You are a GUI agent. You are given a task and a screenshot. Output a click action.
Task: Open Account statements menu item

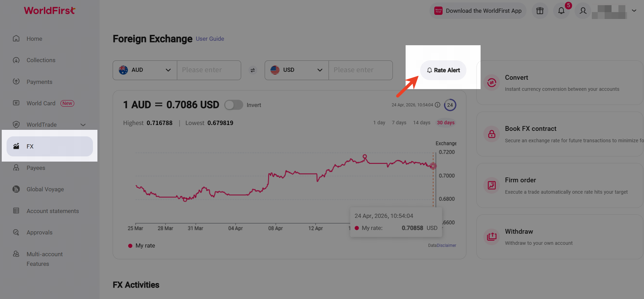53,211
